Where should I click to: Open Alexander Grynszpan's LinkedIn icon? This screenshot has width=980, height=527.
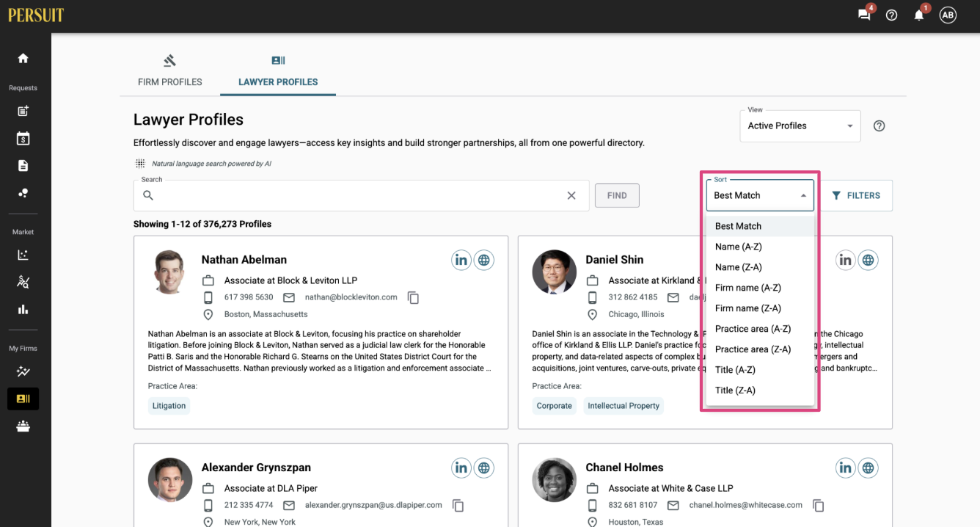461,468
